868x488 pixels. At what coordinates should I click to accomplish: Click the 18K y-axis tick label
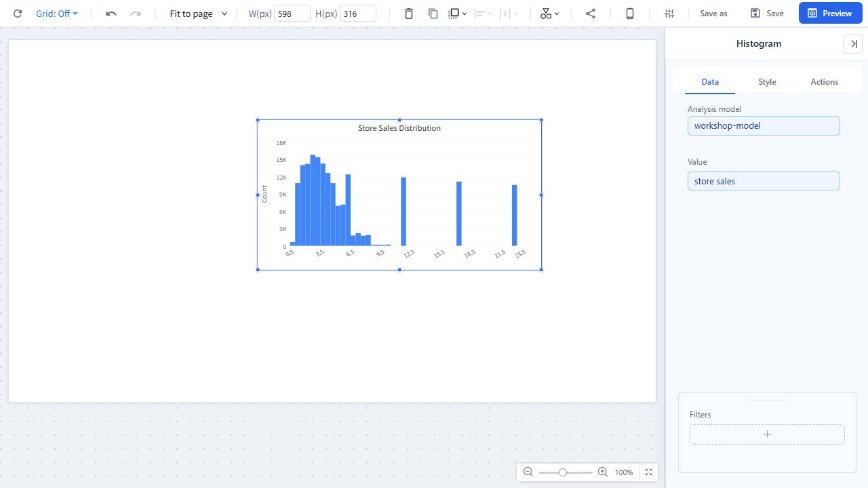[x=281, y=143]
